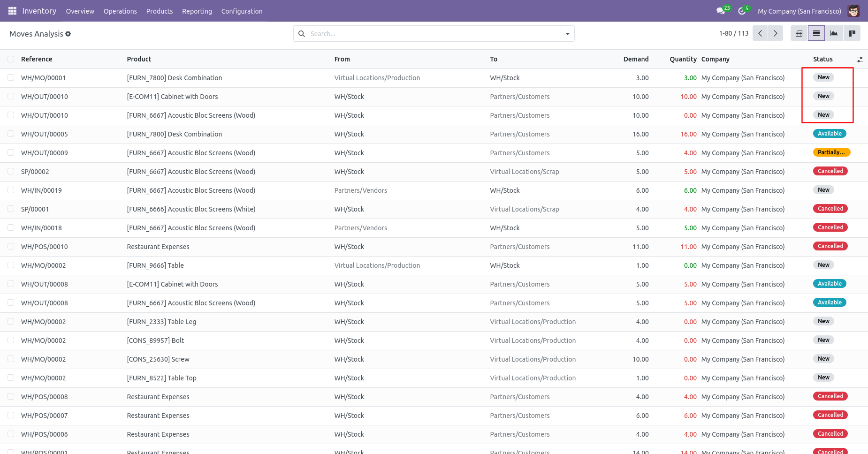868x454 pixels.
Task: Select checkbox for WH/OUT/00005 row
Action: (x=11, y=134)
